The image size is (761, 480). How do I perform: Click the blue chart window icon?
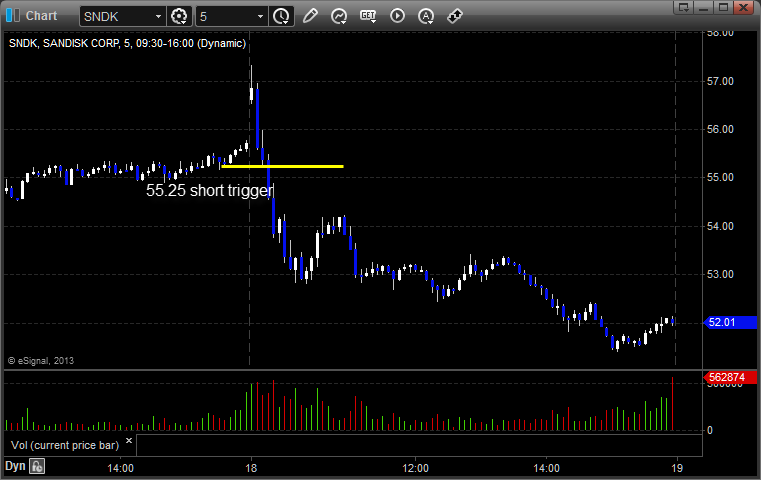coord(13,16)
